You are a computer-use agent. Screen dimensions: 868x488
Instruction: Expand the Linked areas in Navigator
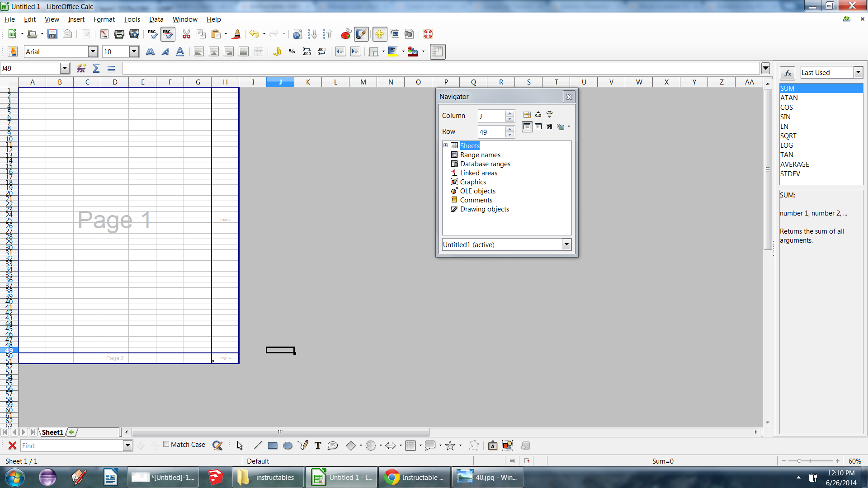(x=478, y=173)
